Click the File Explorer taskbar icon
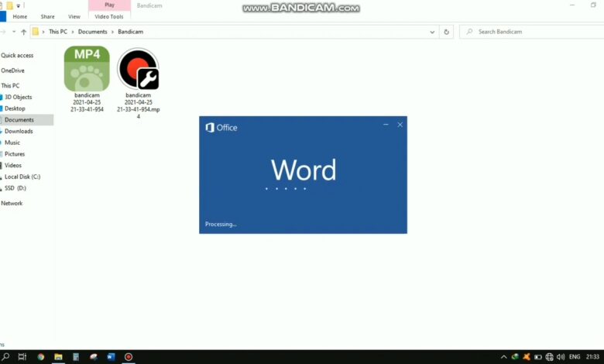 point(58,357)
